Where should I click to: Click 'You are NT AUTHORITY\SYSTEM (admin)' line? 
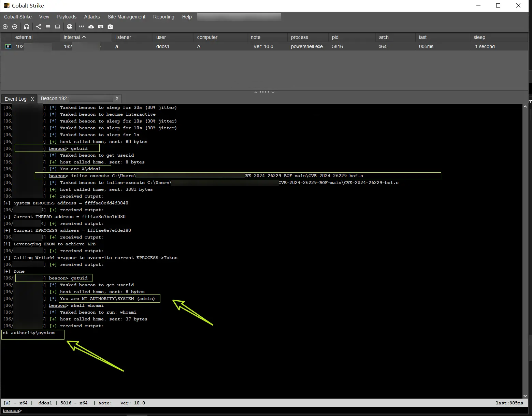pos(107,299)
